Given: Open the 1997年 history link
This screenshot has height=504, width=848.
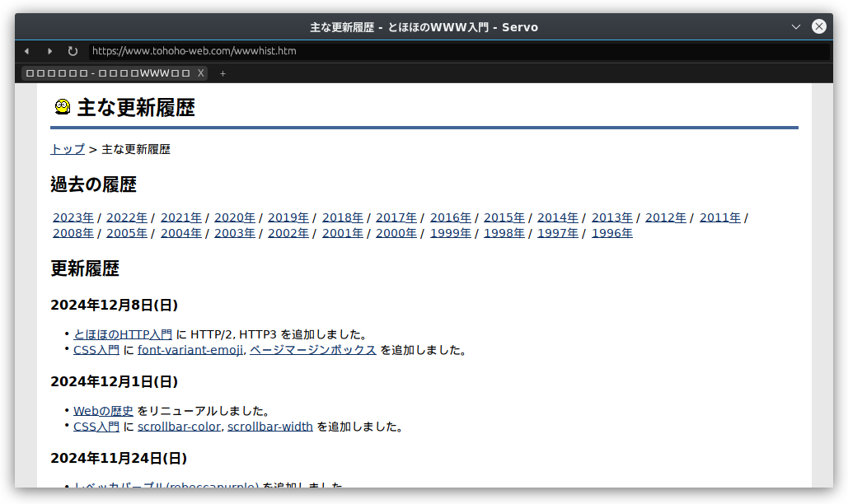Looking at the screenshot, I should coord(558,233).
